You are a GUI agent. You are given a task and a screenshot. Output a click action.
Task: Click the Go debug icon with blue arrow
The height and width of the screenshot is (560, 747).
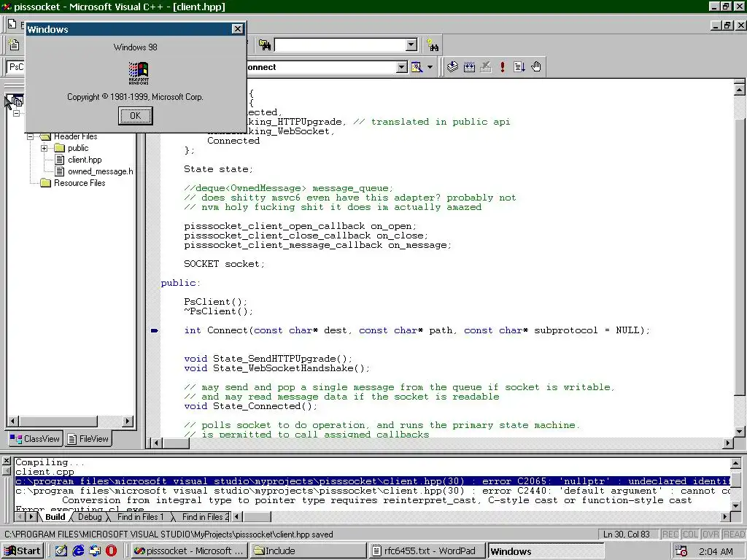click(519, 67)
